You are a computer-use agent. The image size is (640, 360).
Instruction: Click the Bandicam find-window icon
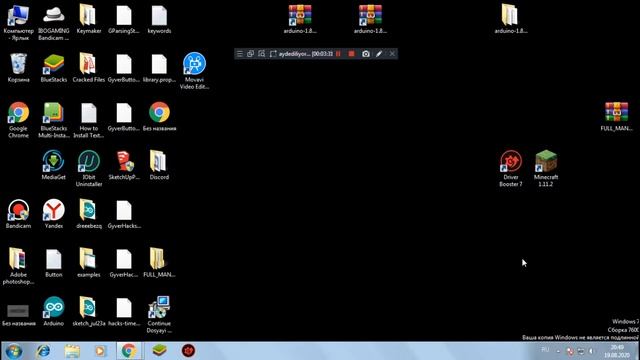coord(262,54)
